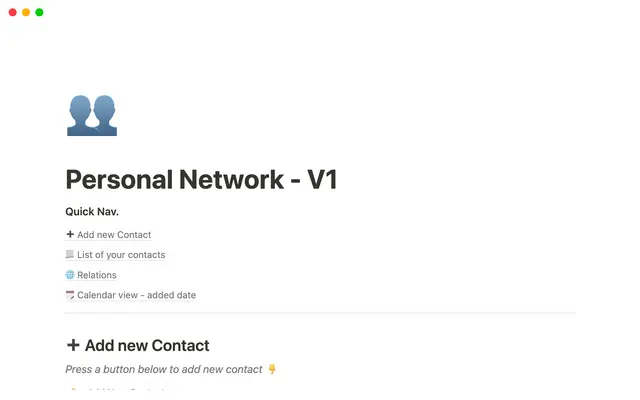This screenshot has height=400, width=640.
Task: Click the bold Add new Contact section heading
Action: tap(147, 346)
